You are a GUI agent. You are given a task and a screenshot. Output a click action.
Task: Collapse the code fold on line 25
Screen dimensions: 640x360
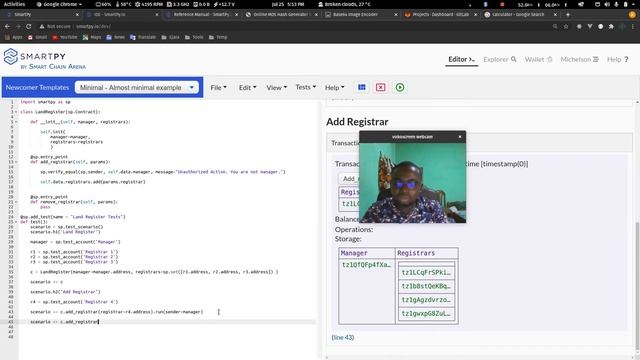(x=16, y=222)
